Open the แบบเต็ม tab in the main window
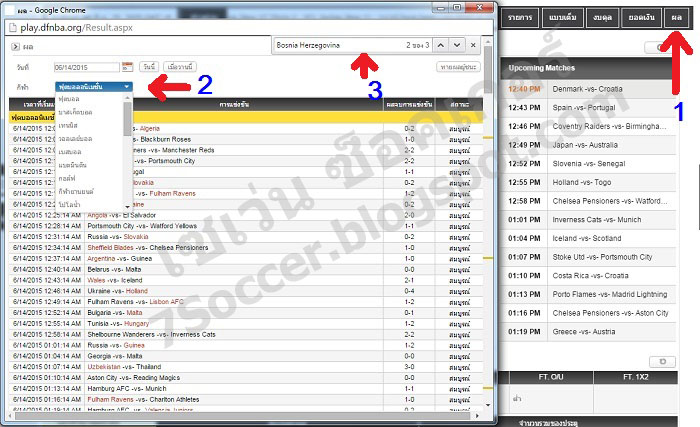This screenshot has height=427, width=700. pos(562,18)
